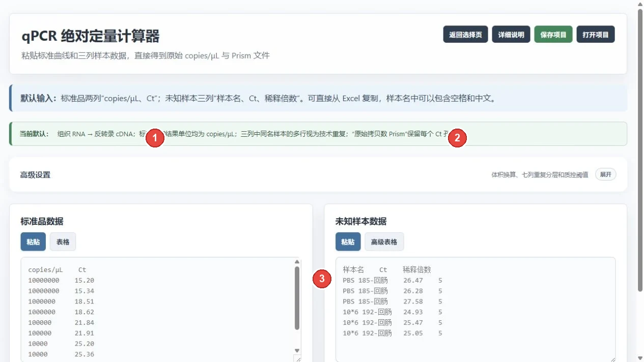This screenshot has height=362, width=644.
Task: Click the standards row with Ct 18.62
Action: 61,312
